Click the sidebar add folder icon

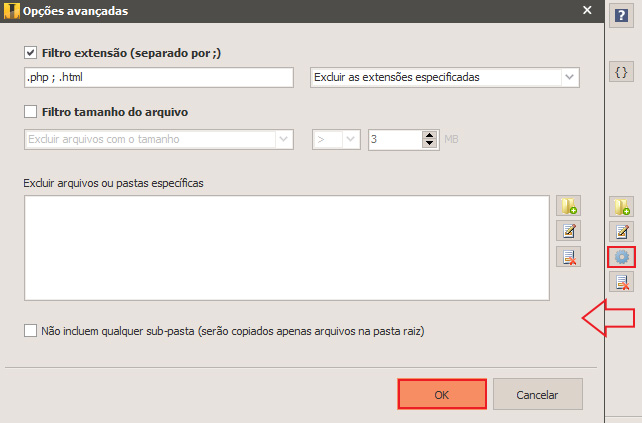click(x=622, y=207)
